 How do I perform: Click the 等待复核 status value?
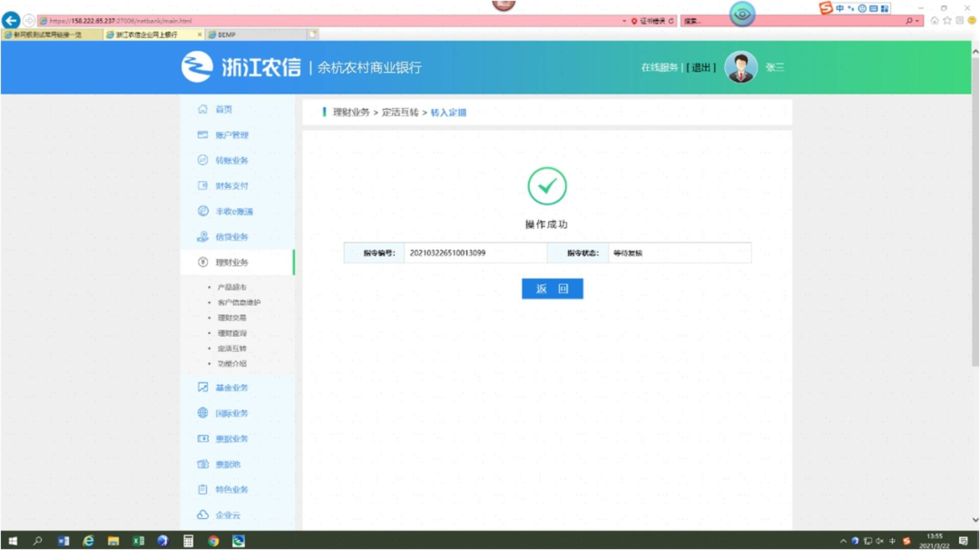[628, 253]
